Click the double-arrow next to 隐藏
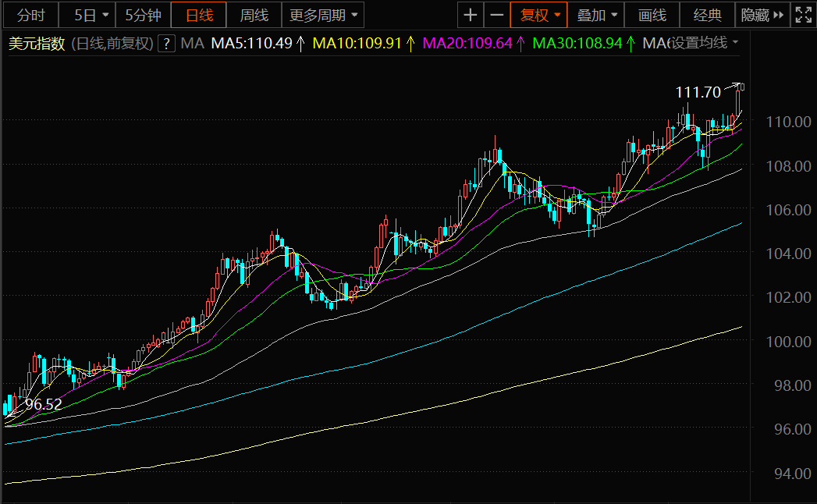 [780, 15]
